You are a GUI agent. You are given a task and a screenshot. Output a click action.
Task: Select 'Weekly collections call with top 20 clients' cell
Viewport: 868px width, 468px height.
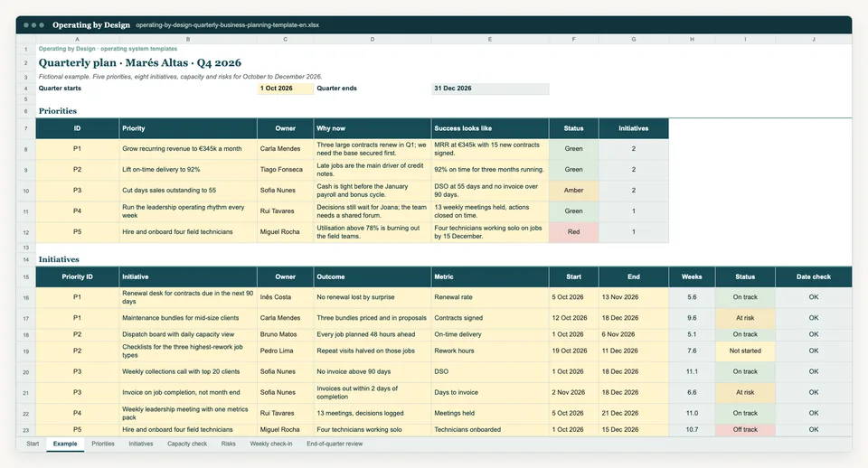pos(188,371)
